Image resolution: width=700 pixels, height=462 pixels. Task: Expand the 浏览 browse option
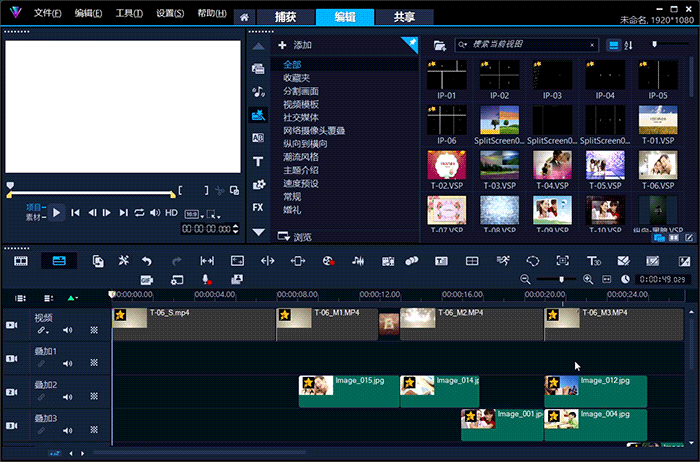[x=302, y=237]
